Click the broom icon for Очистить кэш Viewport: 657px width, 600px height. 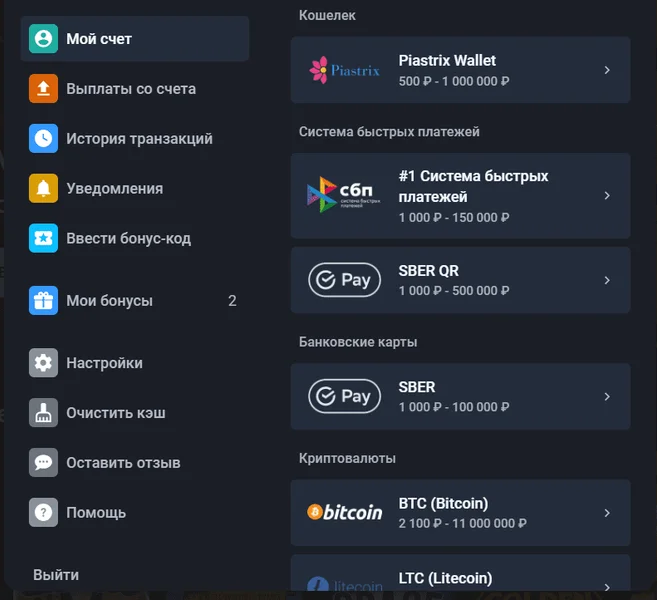[x=43, y=413]
